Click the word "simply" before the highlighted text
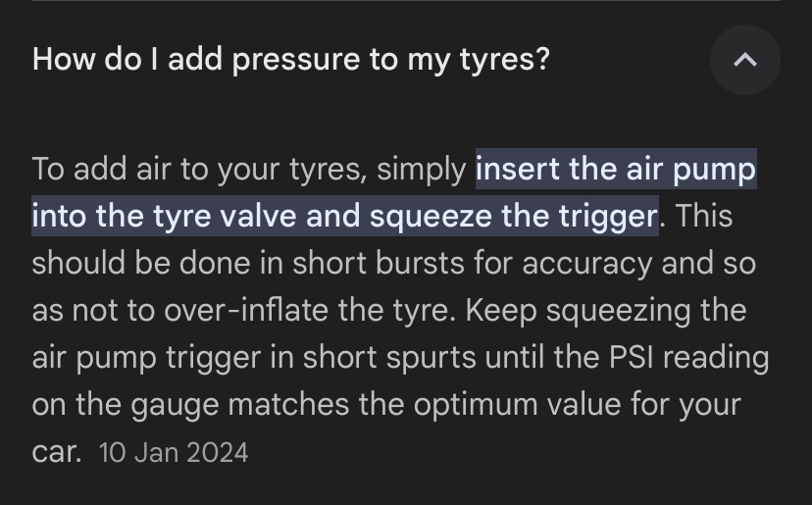Viewport: 812px width, 505px height. point(422,171)
